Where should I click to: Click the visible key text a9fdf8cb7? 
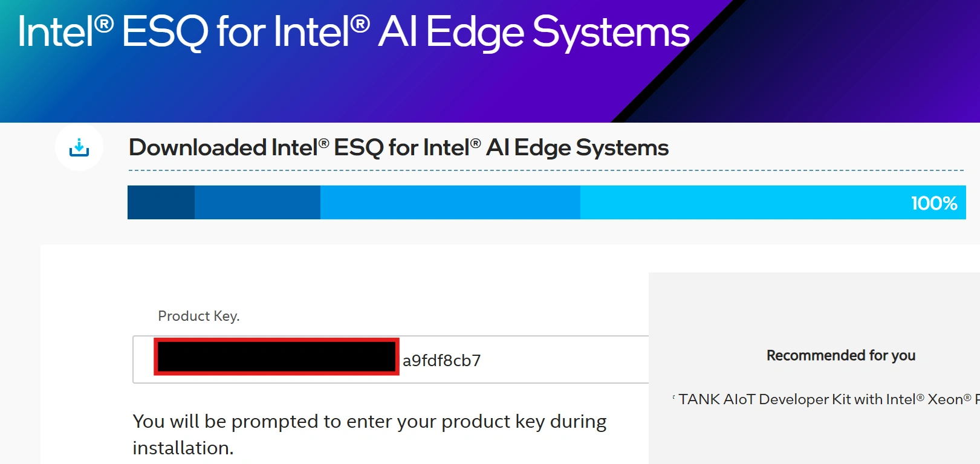(x=441, y=361)
